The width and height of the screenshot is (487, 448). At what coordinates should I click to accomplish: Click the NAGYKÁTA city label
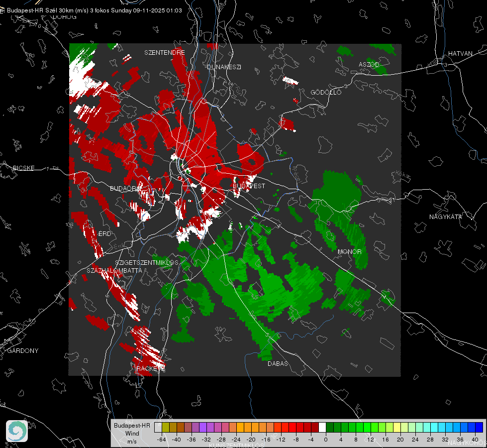446,217
